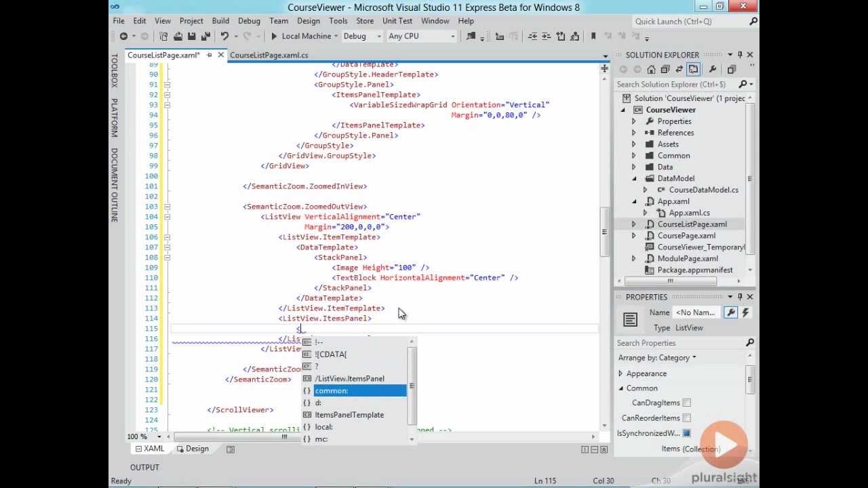
Task: Check the CanReorderItems checkbox
Action: tap(687, 418)
